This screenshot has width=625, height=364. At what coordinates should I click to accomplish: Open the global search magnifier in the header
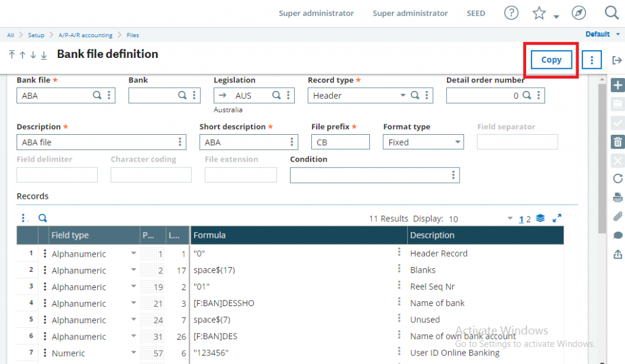pos(612,12)
